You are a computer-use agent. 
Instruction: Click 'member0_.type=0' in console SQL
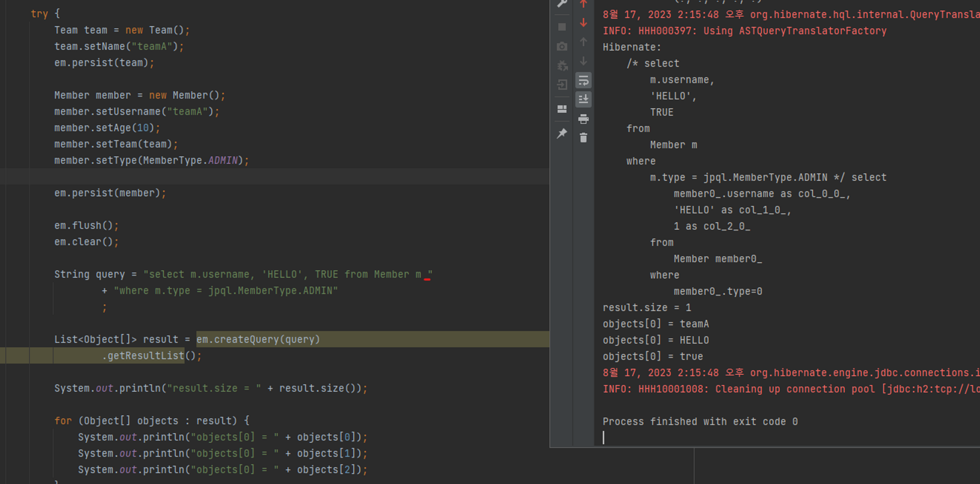(x=718, y=291)
